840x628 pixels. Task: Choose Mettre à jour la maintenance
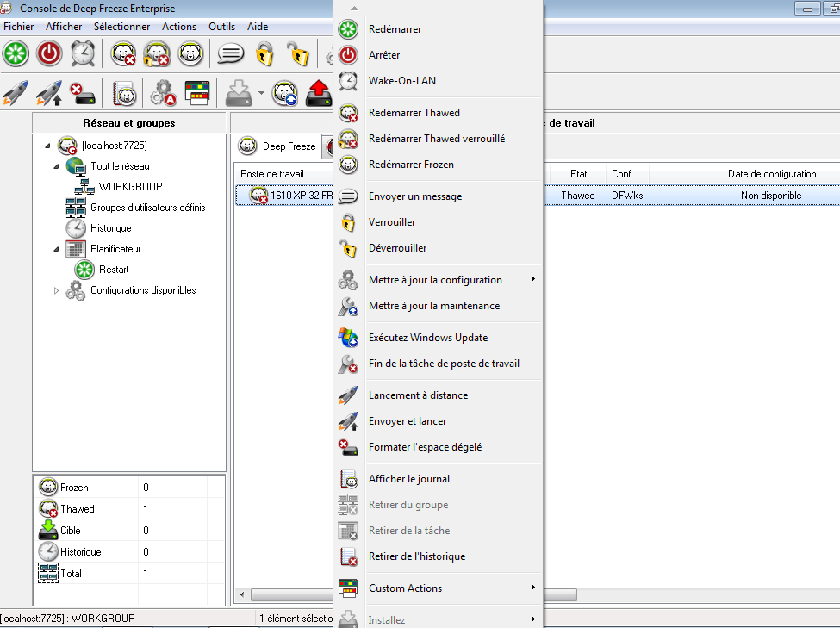click(439, 306)
